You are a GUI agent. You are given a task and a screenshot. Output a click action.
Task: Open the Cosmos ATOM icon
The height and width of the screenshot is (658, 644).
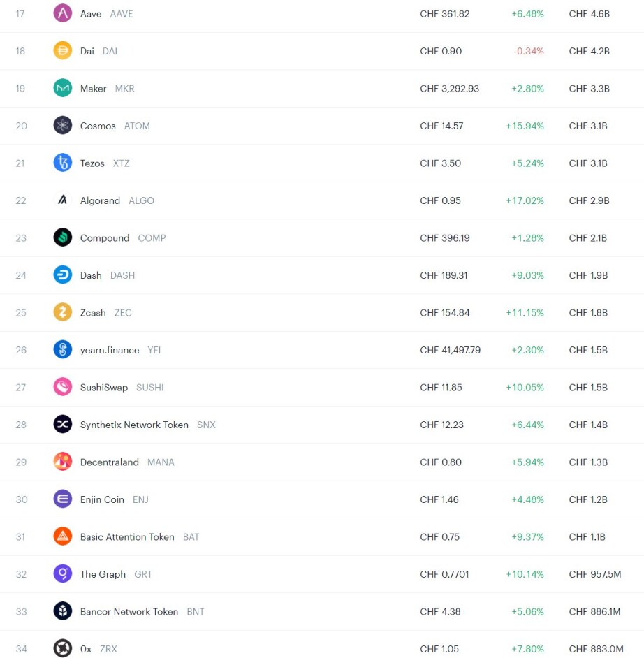click(62, 126)
